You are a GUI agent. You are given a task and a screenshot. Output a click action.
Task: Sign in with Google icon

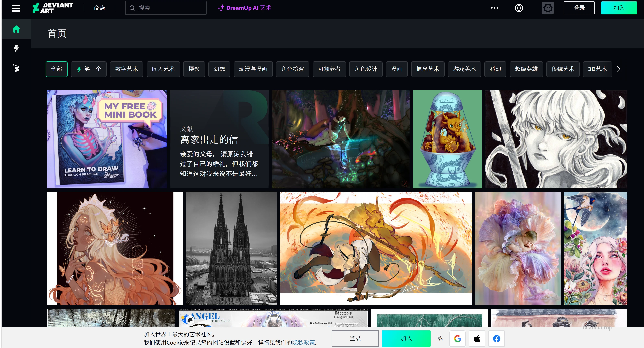[x=457, y=338]
